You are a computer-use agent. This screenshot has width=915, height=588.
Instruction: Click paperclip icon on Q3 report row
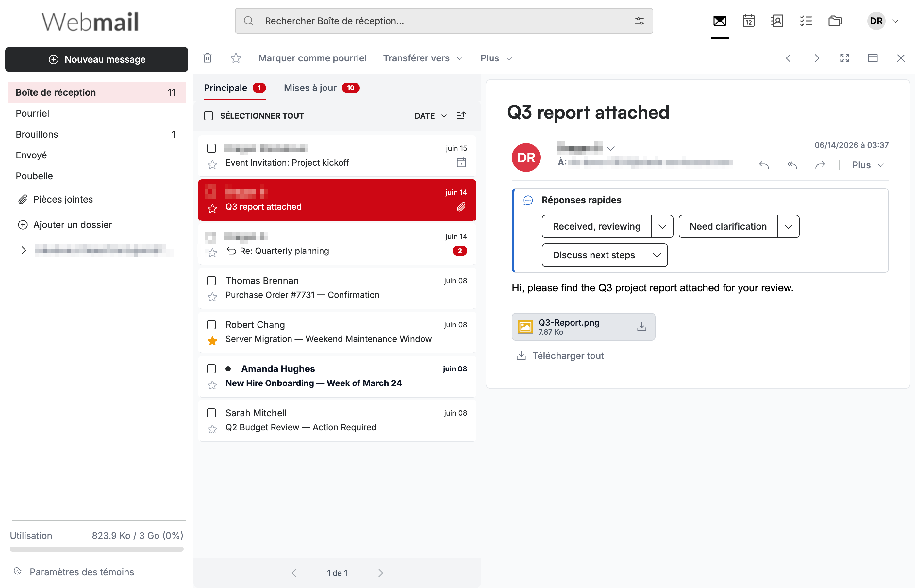click(461, 207)
